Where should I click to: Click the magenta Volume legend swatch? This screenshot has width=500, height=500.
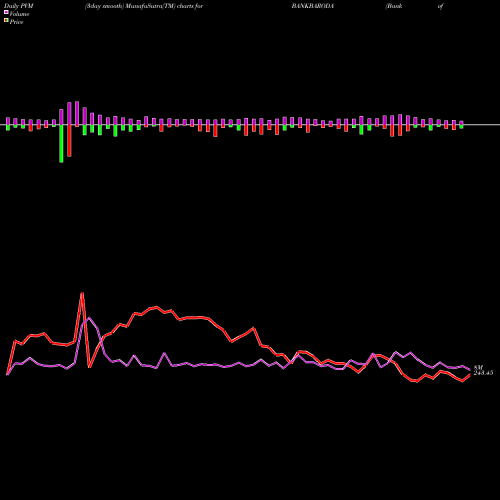pyautogui.click(x=6, y=13)
